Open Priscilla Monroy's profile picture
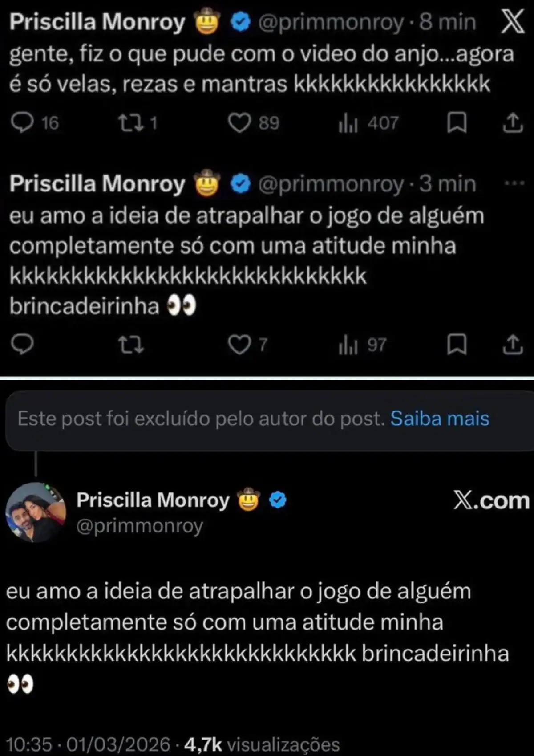Screen dimensions: 534x756 tap(36, 512)
